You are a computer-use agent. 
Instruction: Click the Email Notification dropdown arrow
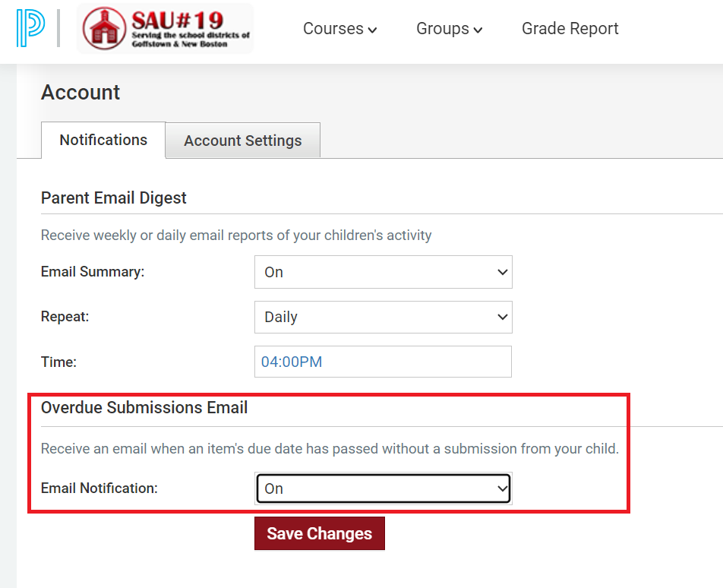(503, 488)
